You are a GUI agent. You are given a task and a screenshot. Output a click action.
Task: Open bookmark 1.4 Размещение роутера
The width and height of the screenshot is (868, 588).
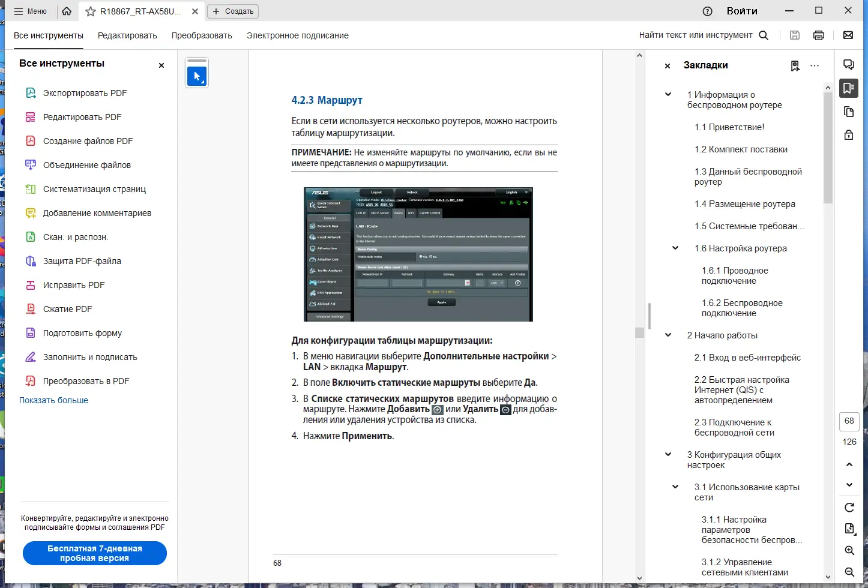point(744,204)
